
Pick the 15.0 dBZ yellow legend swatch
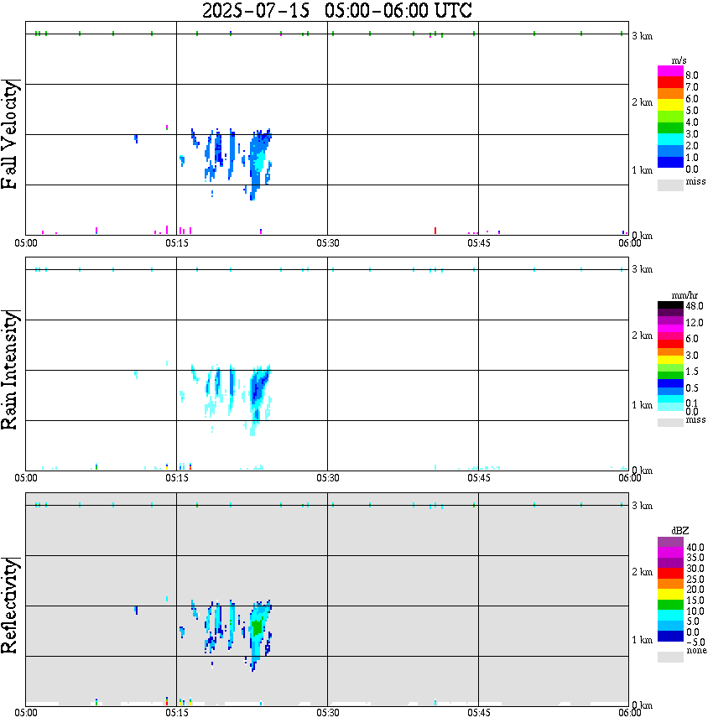(x=670, y=595)
